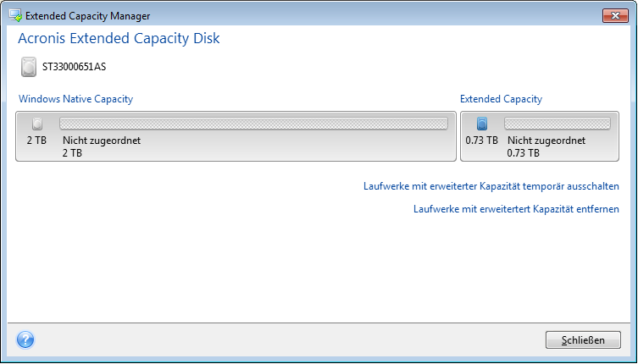Click 'Laufwerke mit erweitertert Kapazität entfernen' link
Viewport: 638px width, 364px height.
pyautogui.click(x=516, y=208)
